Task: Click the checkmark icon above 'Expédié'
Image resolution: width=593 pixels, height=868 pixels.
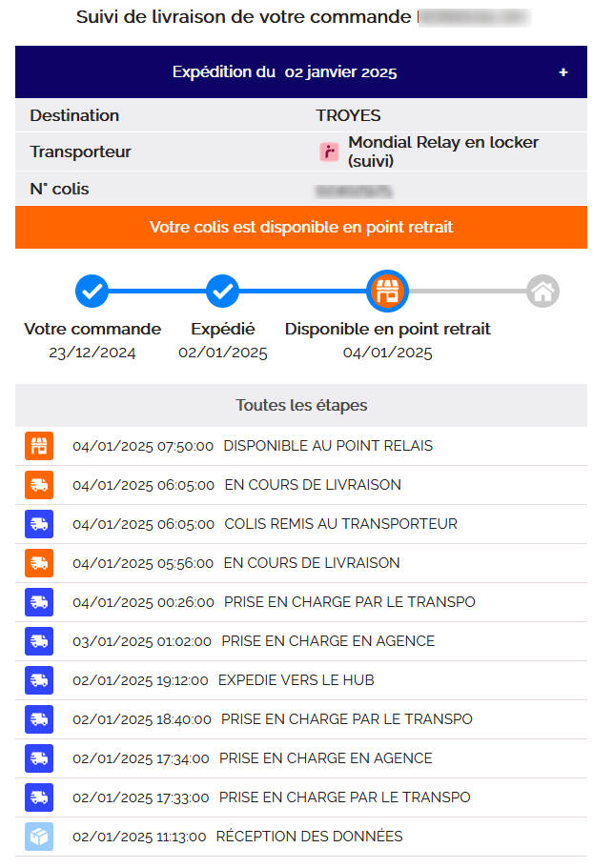Action: pos(222,291)
